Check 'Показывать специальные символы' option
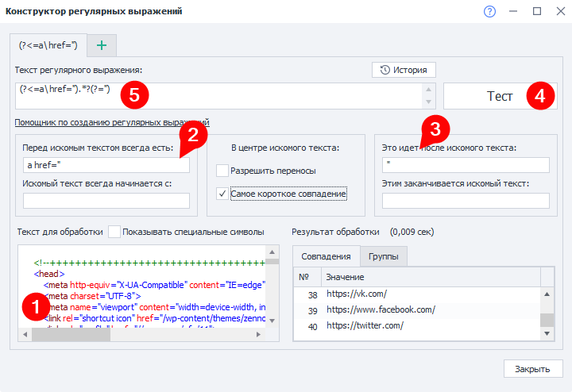 pos(114,232)
